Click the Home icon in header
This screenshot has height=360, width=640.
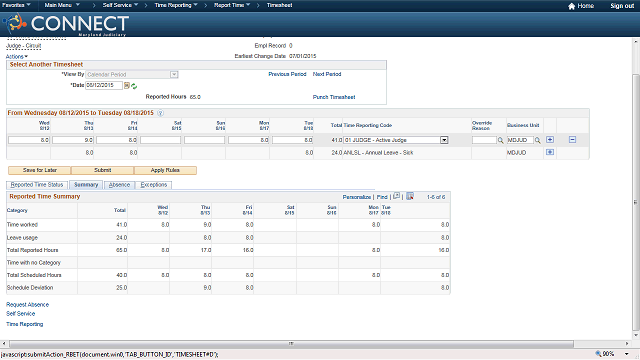571,6
